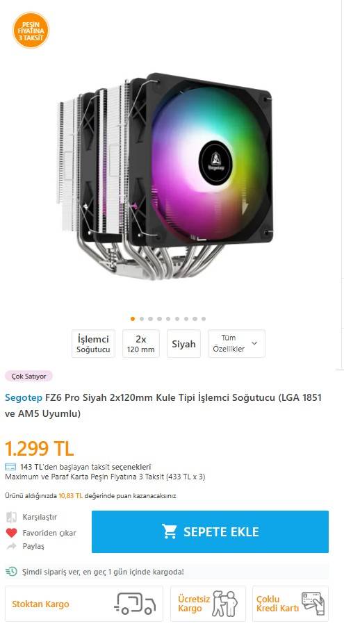Open the Segotep brand link
Viewport: 344px width, 644px height.
tap(20, 397)
